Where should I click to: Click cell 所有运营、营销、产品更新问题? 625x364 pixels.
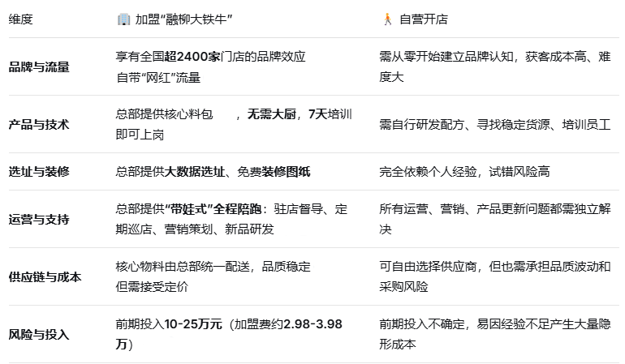495,219
